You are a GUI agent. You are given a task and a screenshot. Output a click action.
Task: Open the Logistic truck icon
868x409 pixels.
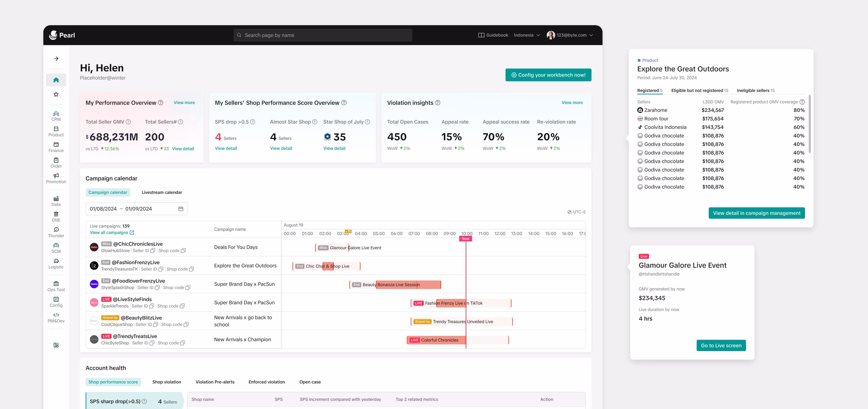point(56,261)
